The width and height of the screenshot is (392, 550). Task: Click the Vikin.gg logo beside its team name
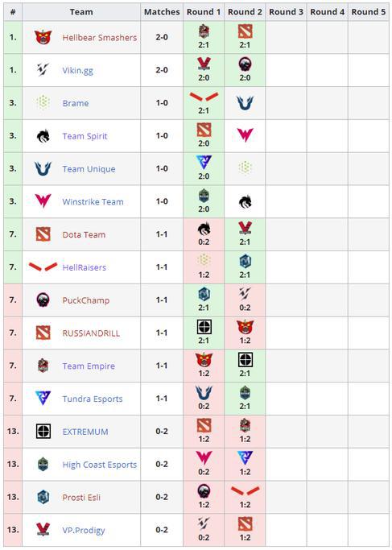pos(43,70)
